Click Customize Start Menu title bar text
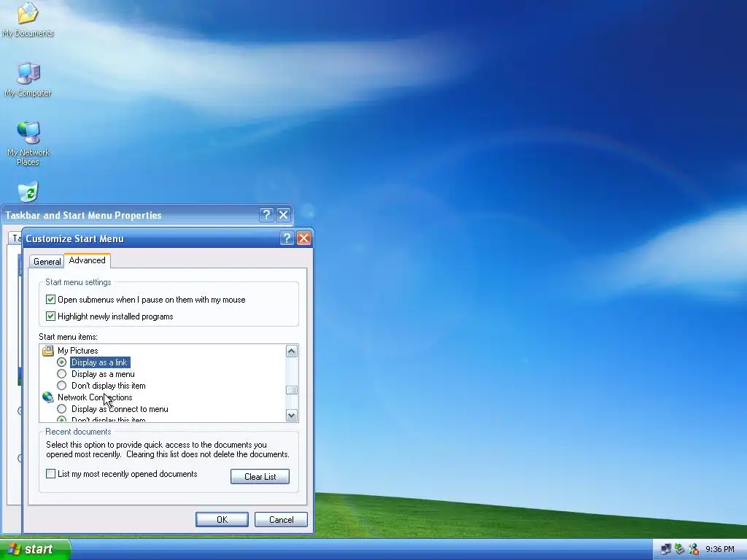 (x=75, y=239)
